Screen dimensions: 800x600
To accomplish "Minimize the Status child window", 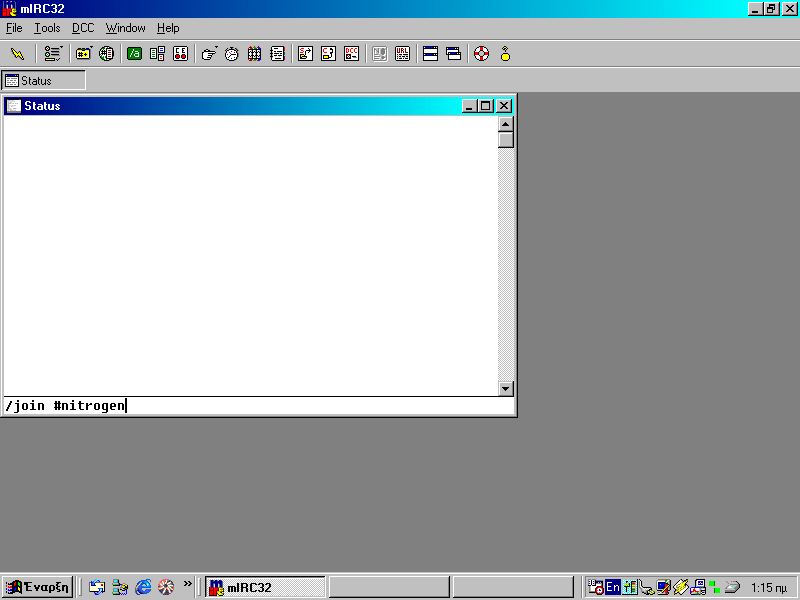I will tap(470, 106).
